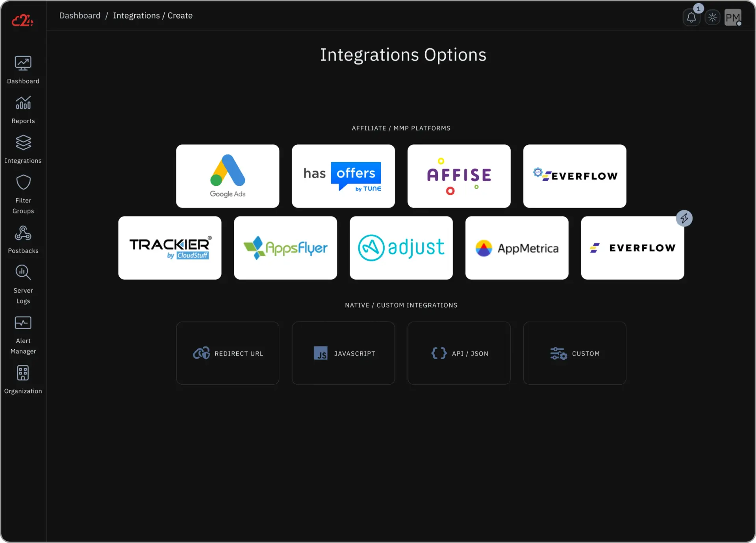Open Reports from sidebar
The height and width of the screenshot is (543, 756).
pos(23,110)
